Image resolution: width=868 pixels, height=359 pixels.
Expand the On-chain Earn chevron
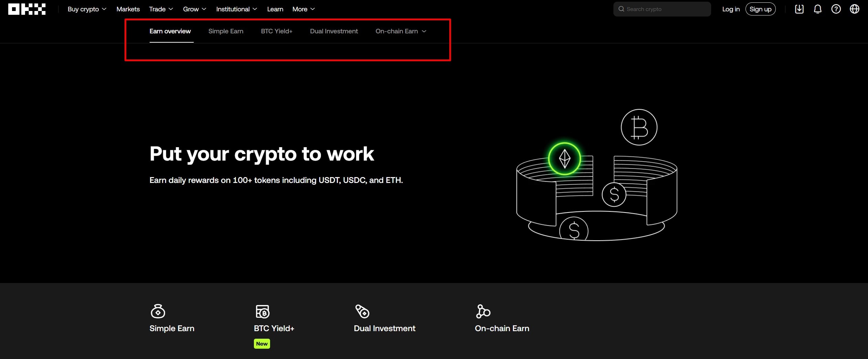point(424,31)
